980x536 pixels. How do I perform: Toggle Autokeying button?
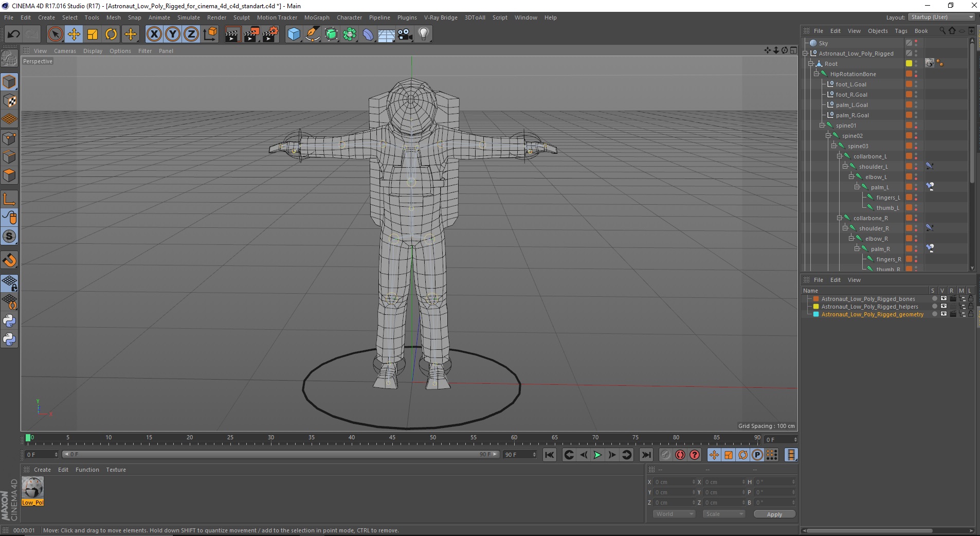[680, 455]
